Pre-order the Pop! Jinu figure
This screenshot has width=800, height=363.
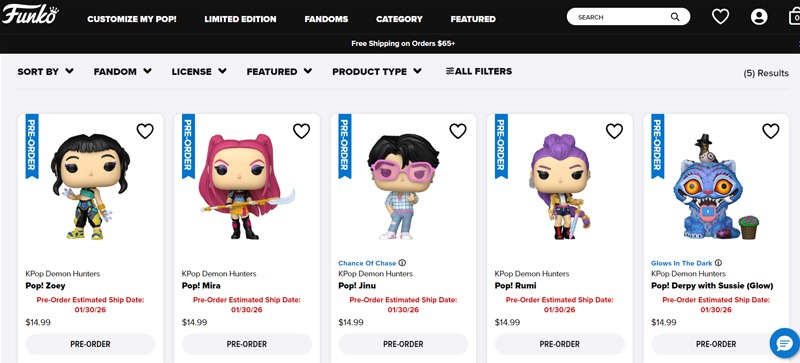pos(403,344)
